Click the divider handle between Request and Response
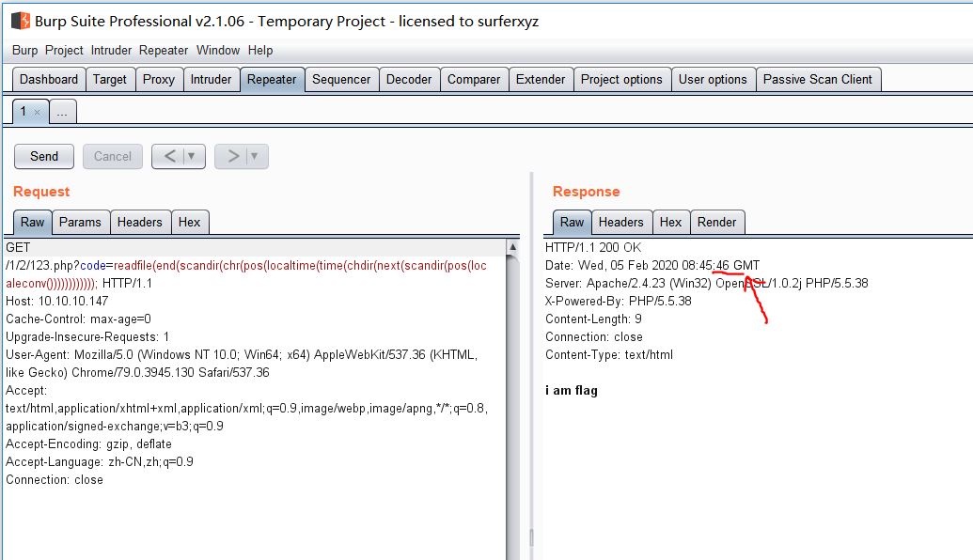973x560 pixels. (531, 537)
